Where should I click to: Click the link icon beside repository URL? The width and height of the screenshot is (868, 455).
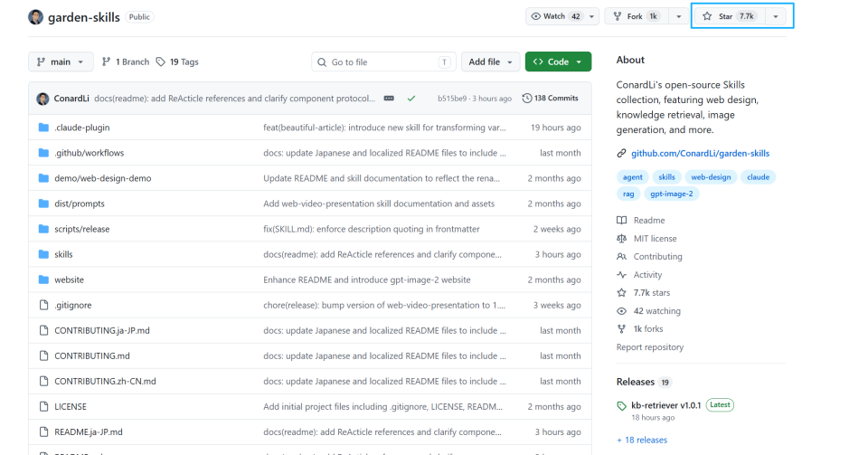(x=622, y=154)
